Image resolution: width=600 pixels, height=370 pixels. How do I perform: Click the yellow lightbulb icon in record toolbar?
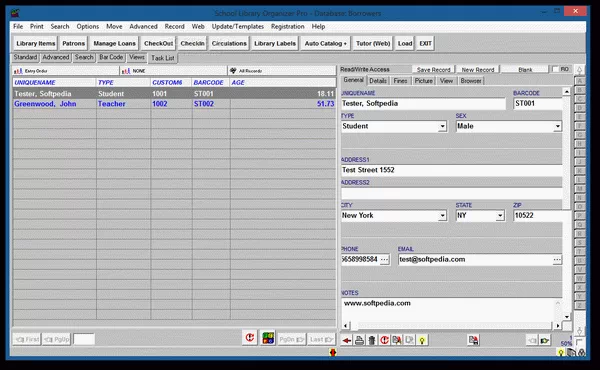[422, 340]
